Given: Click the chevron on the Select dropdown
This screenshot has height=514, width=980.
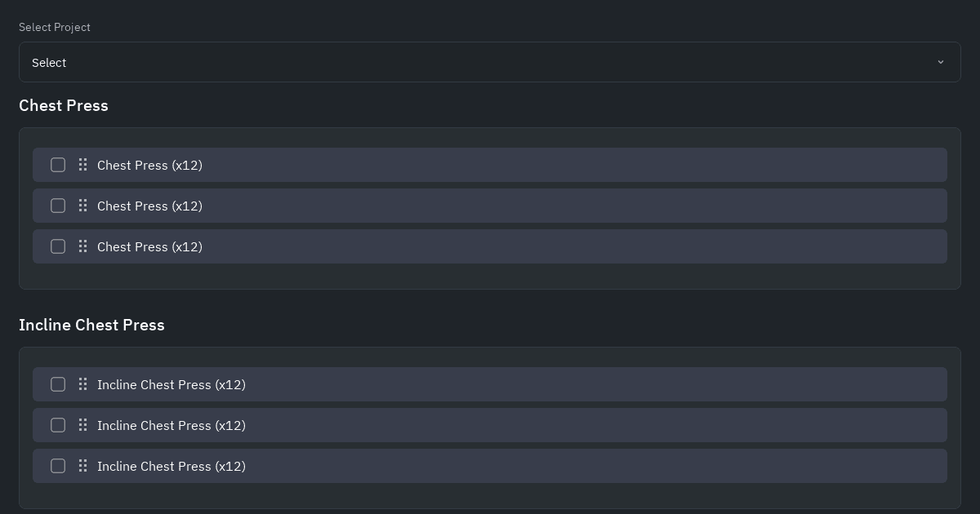Looking at the screenshot, I should tap(940, 62).
